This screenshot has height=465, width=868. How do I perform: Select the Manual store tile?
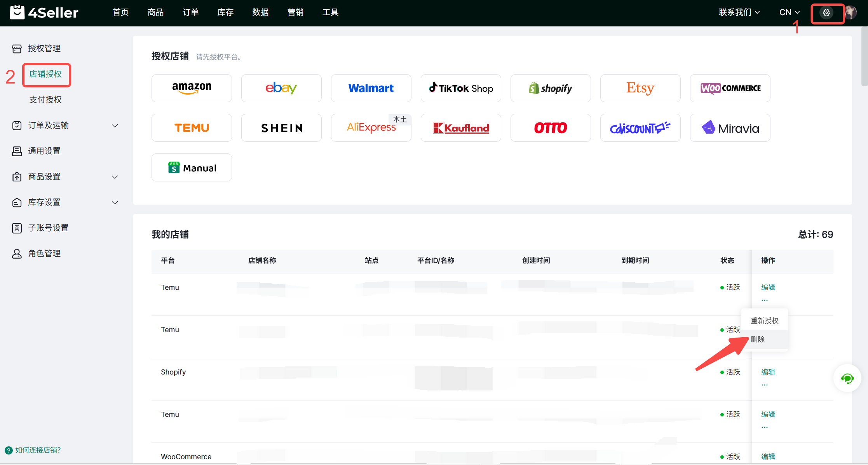coord(192,167)
